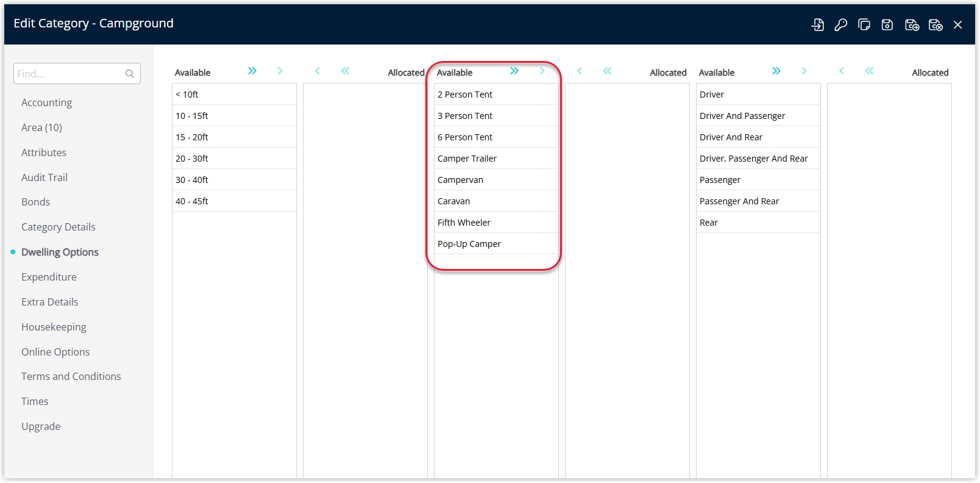Allocate all items from the tent and caravan list
Image resolution: width=980 pixels, height=483 pixels.
click(514, 71)
